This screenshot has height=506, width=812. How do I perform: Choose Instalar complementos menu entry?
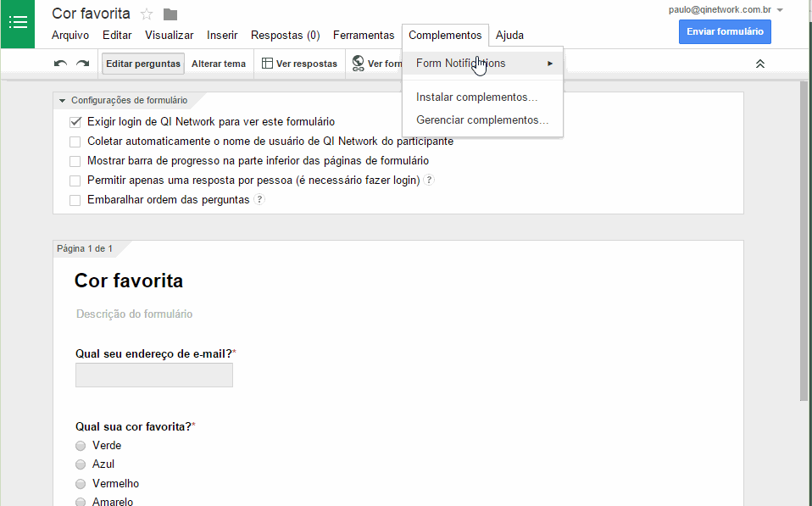(x=476, y=97)
